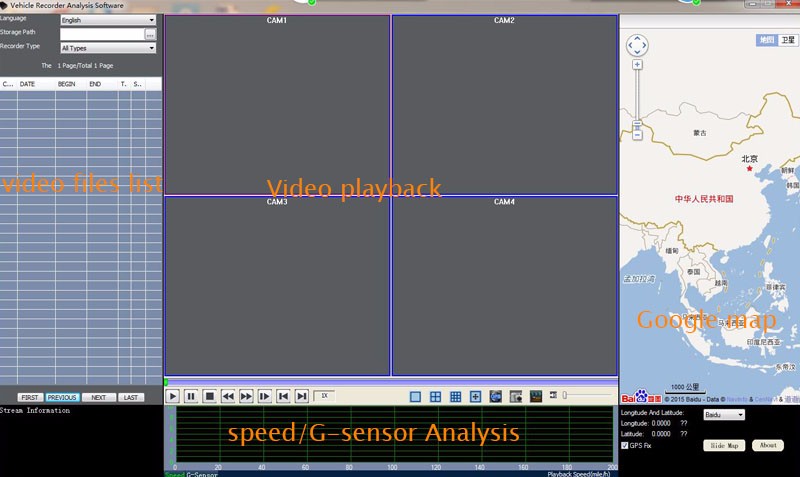Click the map zoom-in plus button
This screenshot has width=800, height=477.
click(x=637, y=65)
